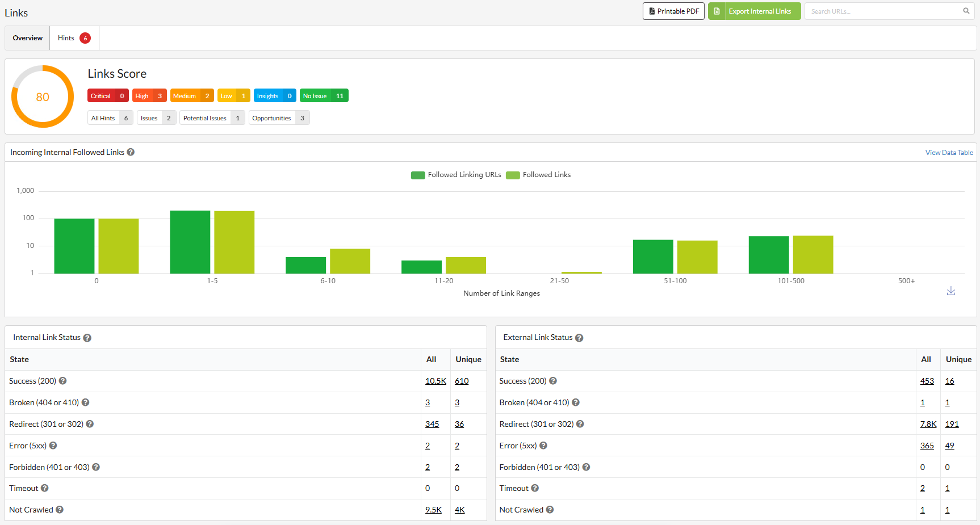The image size is (980, 525).
Task: Show the Issues filter
Action: coord(157,118)
